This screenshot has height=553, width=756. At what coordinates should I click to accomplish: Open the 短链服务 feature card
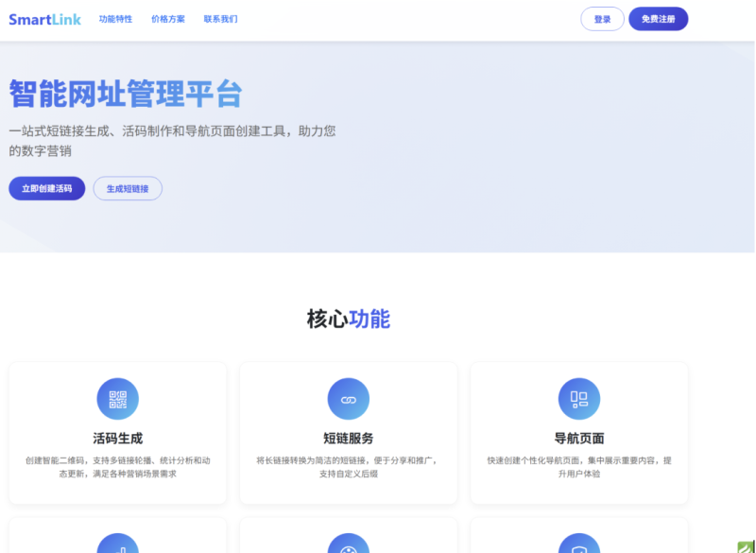tap(349, 433)
